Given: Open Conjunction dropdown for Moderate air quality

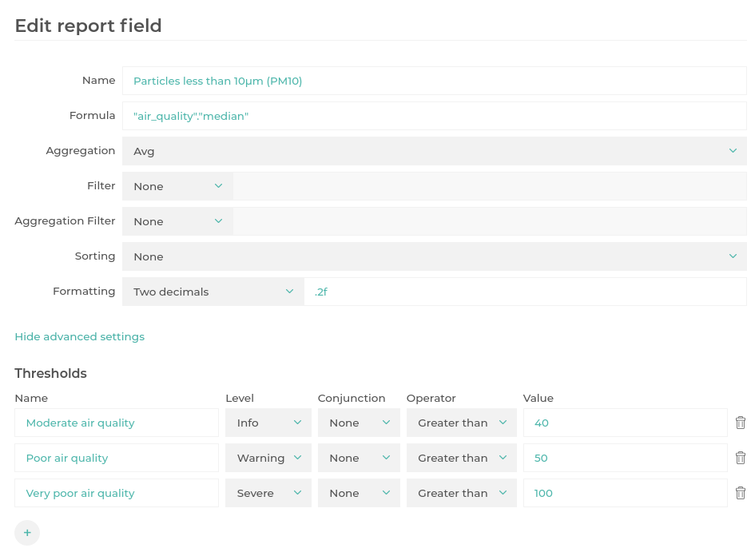Looking at the screenshot, I should [x=359, y=423].
